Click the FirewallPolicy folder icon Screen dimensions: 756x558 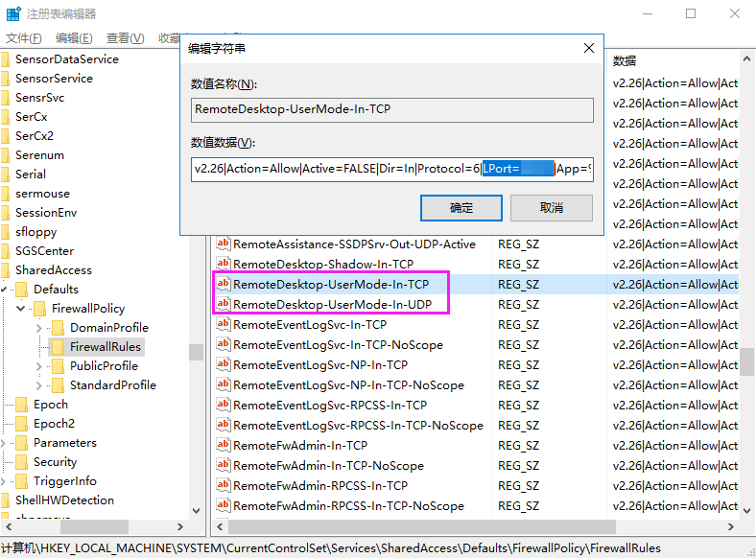[39, 309]
